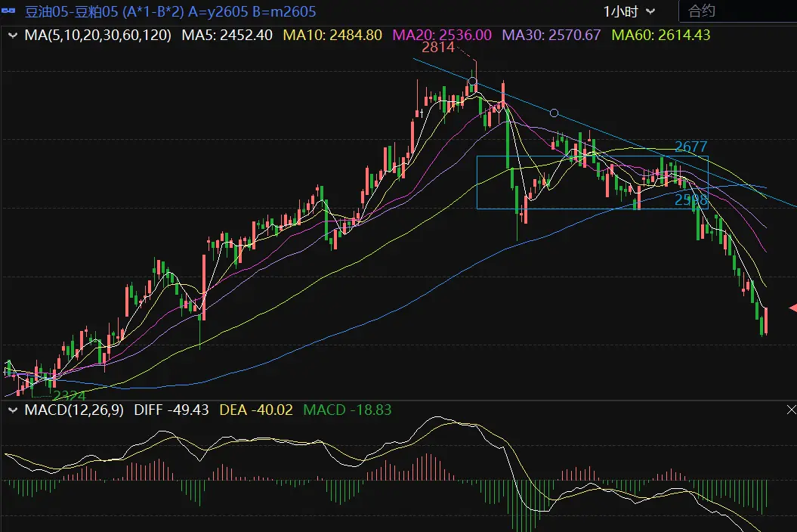Click the red latest price arrow marker

792,308
